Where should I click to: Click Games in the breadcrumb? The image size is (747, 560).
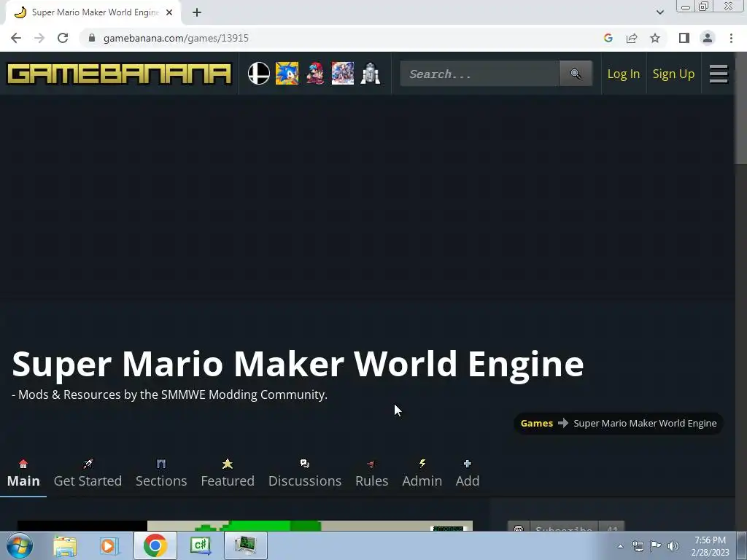tap(536, 424)
